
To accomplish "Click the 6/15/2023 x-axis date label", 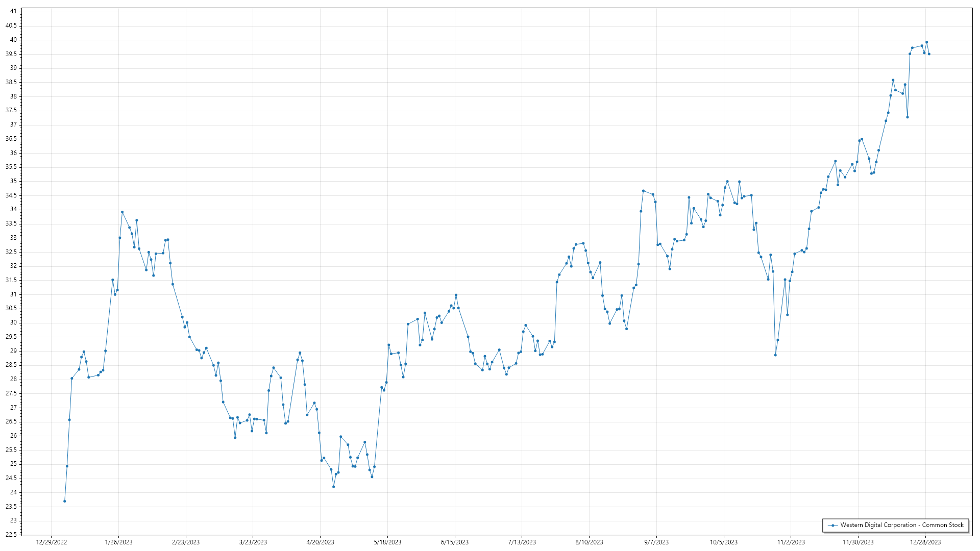I will [455, 542].
